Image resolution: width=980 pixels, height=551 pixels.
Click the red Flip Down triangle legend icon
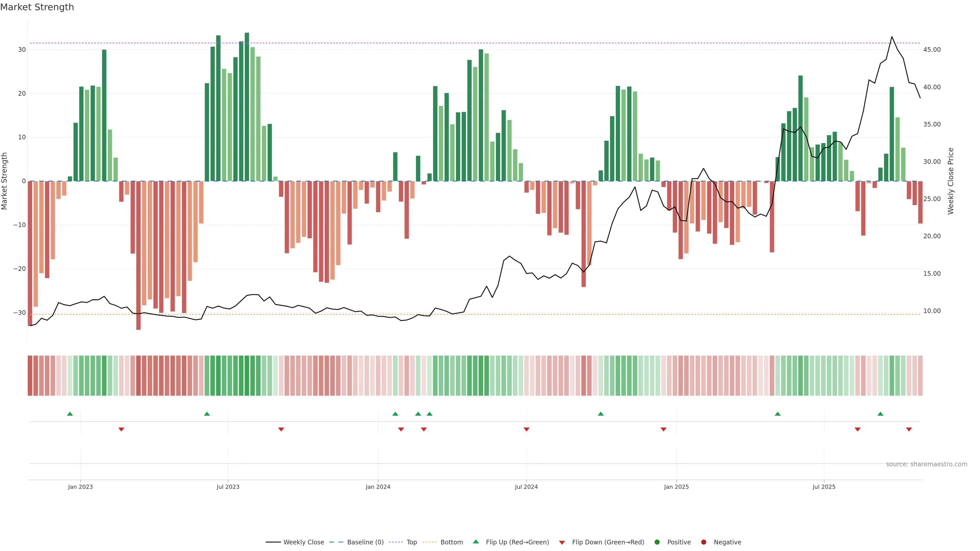pos(562,542)
